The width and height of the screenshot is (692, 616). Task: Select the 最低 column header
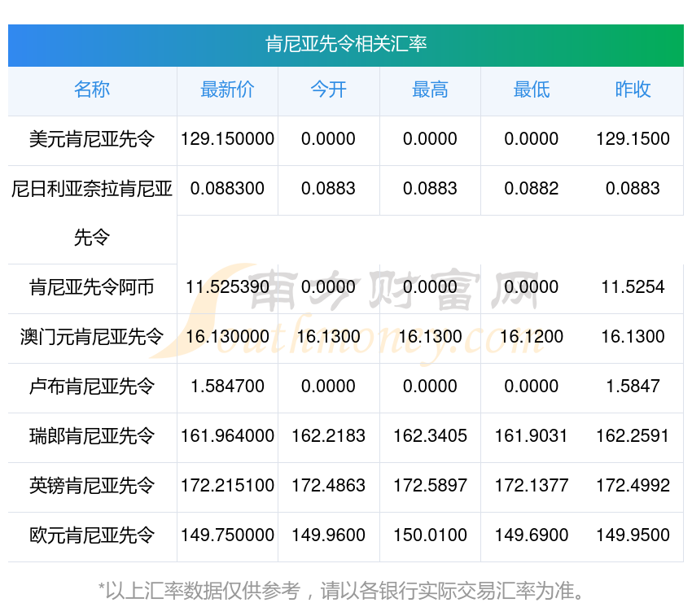(531, 90)
